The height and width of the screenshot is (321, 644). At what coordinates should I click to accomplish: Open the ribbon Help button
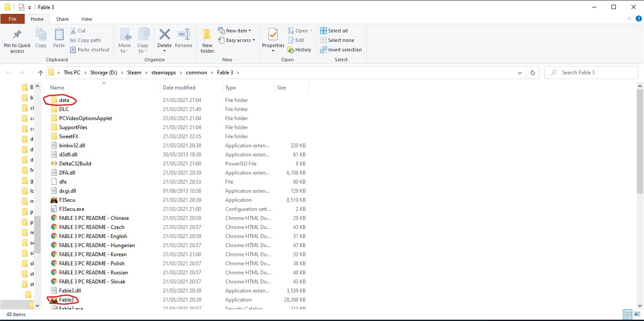click(638, 19)
